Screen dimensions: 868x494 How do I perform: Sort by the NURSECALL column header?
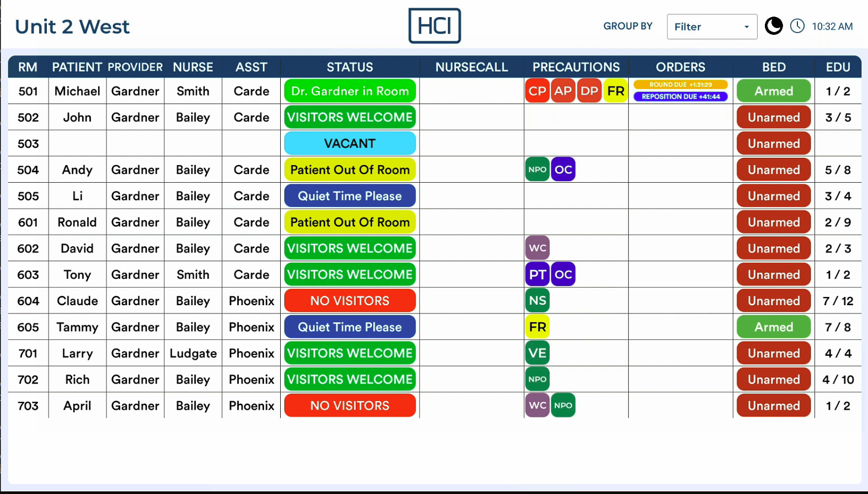click(471, 67)
